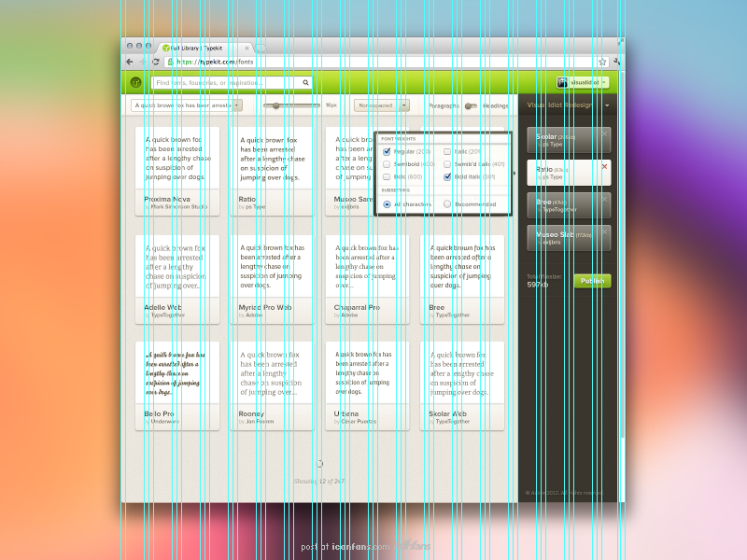
Task: Choose the Recommended subsetting radio button
Action: click(447, 204)
